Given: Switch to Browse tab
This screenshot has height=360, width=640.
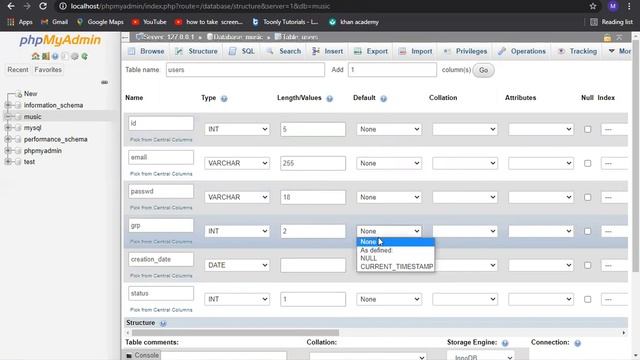Looking at the screenshot, I should tap(146, 51).
